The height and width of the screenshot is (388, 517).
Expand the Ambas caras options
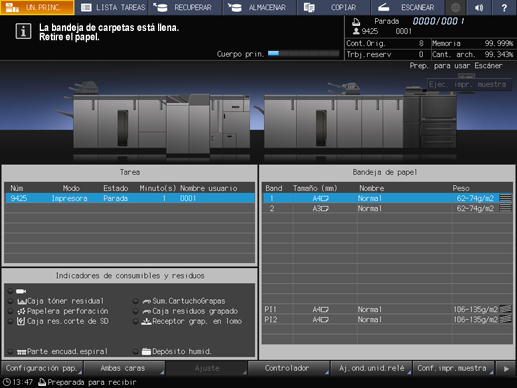point(124,368)
